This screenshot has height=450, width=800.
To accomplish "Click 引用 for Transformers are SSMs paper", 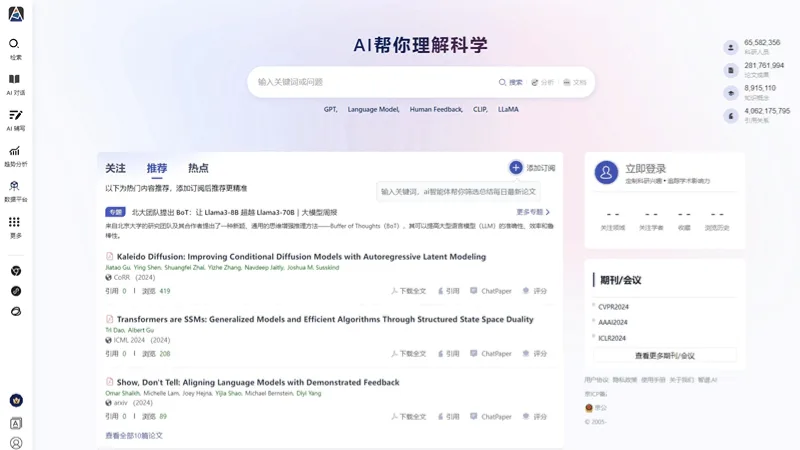I will point(448,354).
